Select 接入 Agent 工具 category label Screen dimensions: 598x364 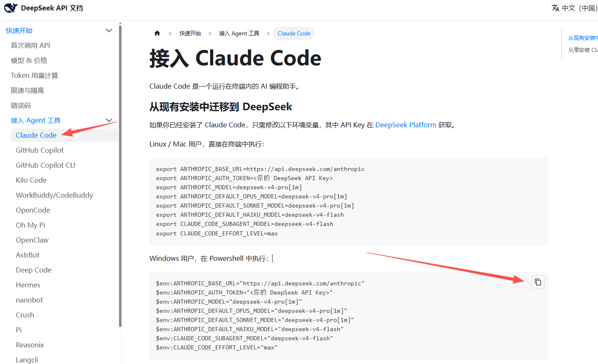pyautogui.click(x=36, y=120)
